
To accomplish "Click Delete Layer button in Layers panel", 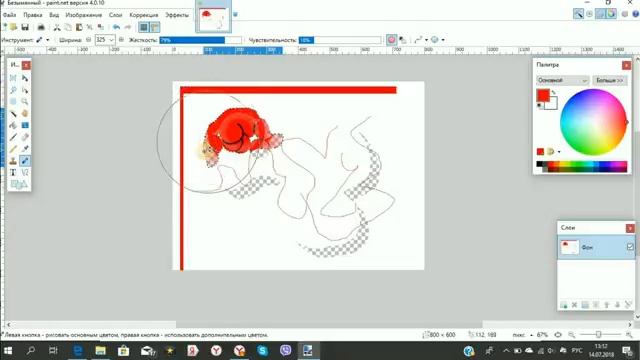I will pyautogui.click(x=574, y=305).
